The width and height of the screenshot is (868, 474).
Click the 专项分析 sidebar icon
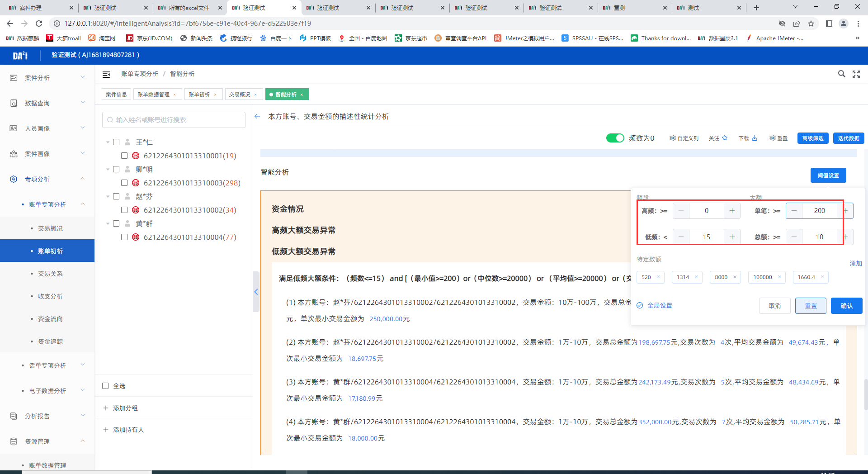[14, 179]
